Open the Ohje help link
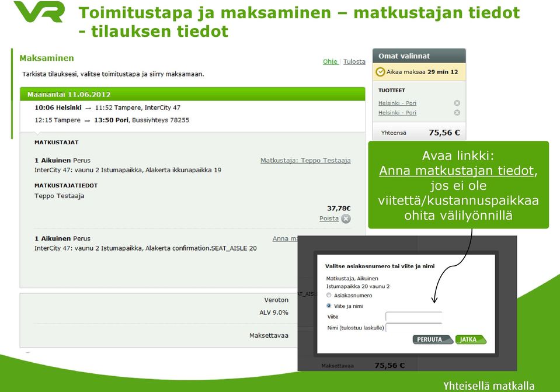560x392 pixels. coord(330,61)
